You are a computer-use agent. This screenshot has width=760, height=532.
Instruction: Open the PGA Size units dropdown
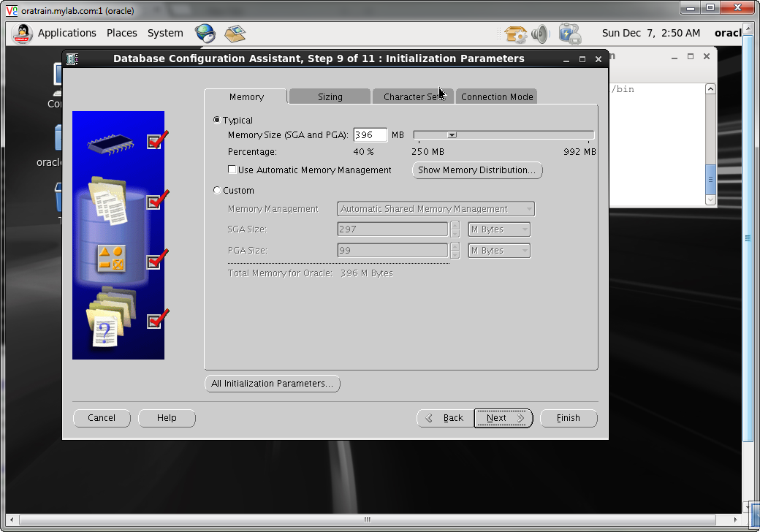[x=498, y=251]
